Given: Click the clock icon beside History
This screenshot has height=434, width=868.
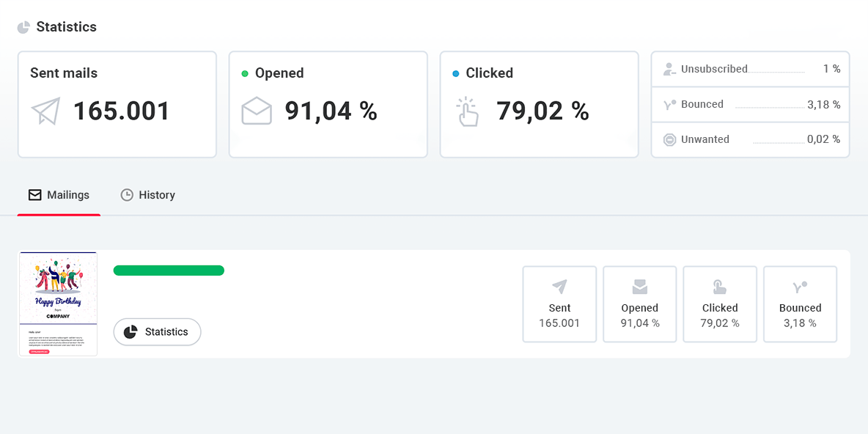Looking at the screenshot, I should point(127,195).
